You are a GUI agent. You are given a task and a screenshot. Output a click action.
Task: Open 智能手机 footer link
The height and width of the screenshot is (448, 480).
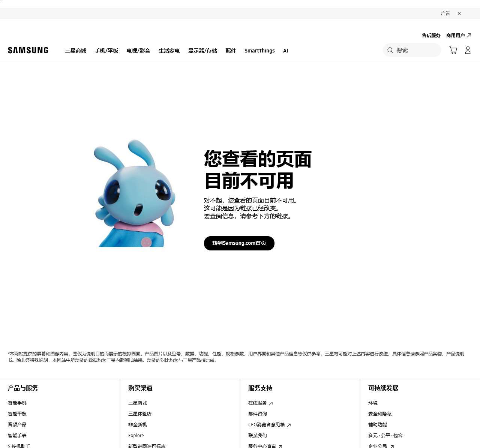pyautogui.click(x=17, y=403)
